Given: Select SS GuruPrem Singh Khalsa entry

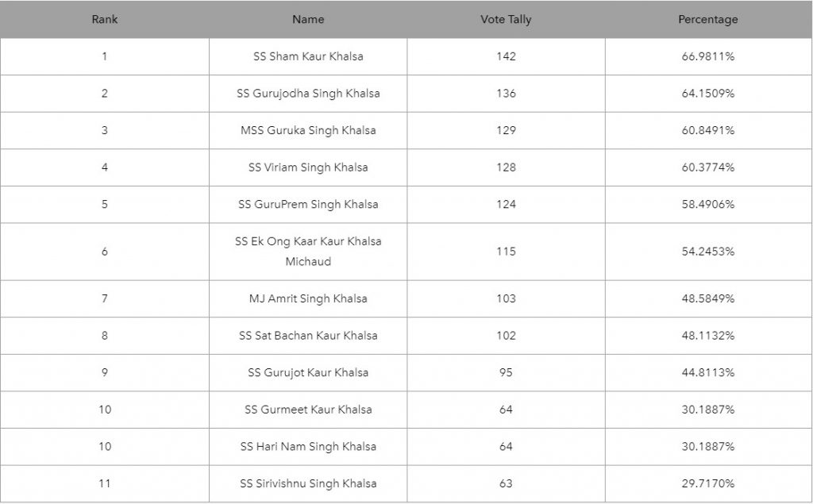Looking at the screenshot, I should 308,204.
